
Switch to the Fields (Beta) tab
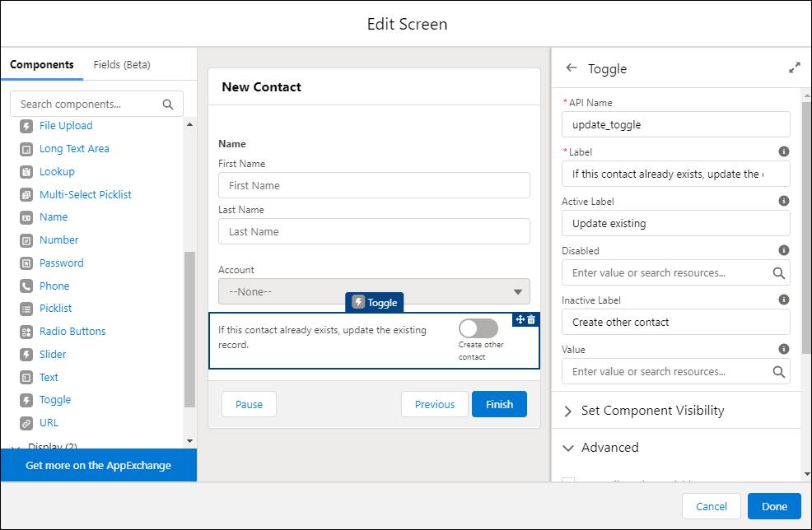click(124, 63)
